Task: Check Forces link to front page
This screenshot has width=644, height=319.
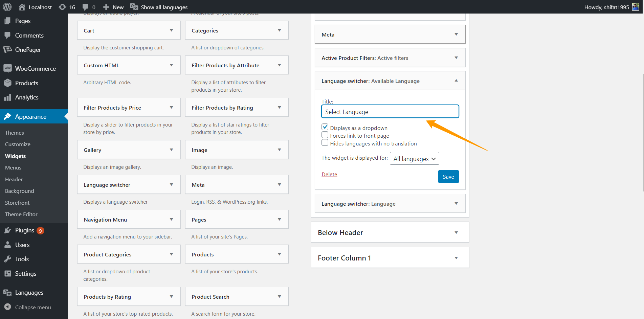Action: [325, 135]
